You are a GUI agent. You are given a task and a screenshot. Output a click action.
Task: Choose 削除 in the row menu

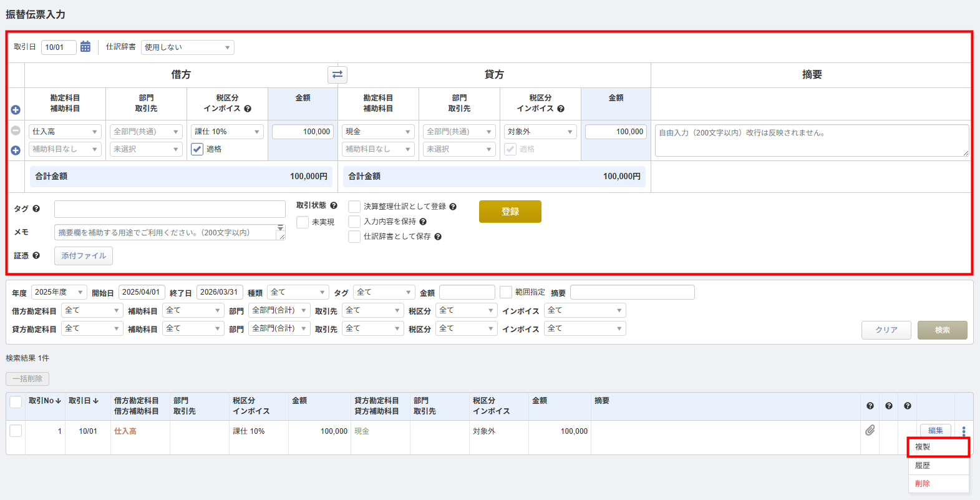pos(923,484)
